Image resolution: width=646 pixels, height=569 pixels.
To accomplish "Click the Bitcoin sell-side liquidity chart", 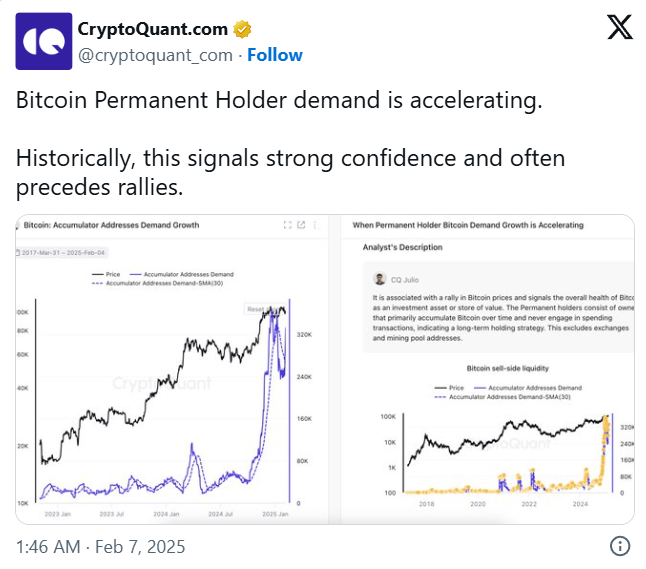I will 508,431.
